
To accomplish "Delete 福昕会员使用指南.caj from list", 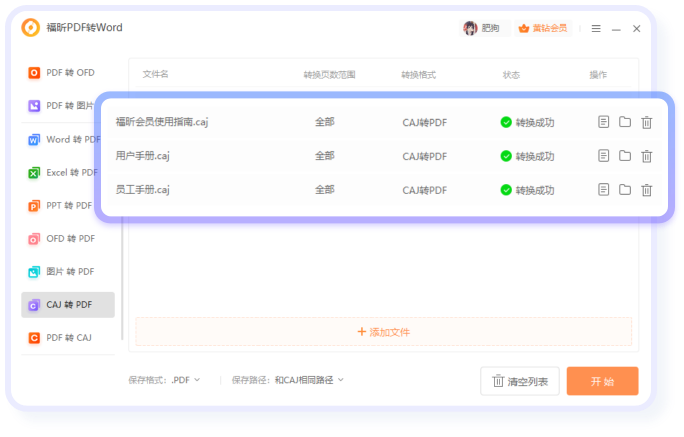I will tap(646, 123).
